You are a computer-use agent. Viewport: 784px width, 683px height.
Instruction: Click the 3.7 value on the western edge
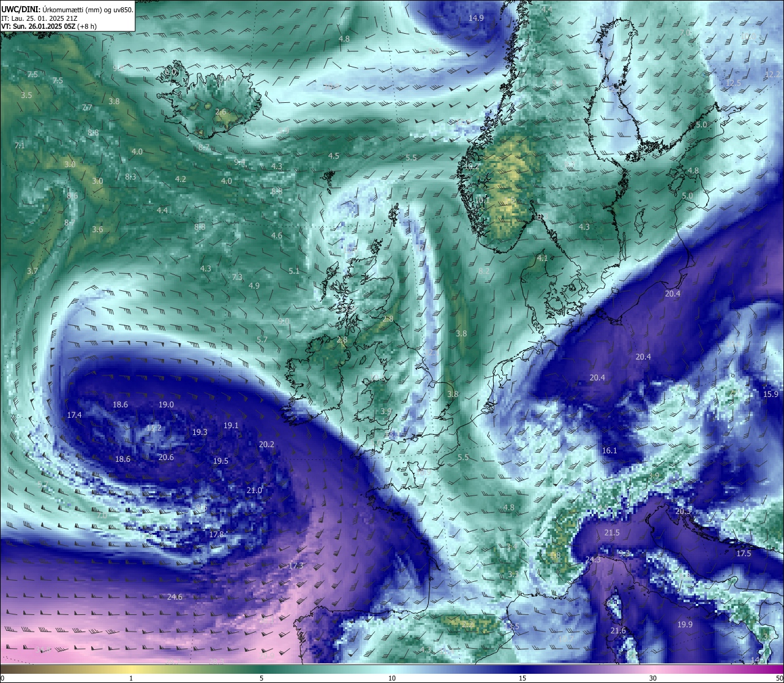[x=32, y=270]
